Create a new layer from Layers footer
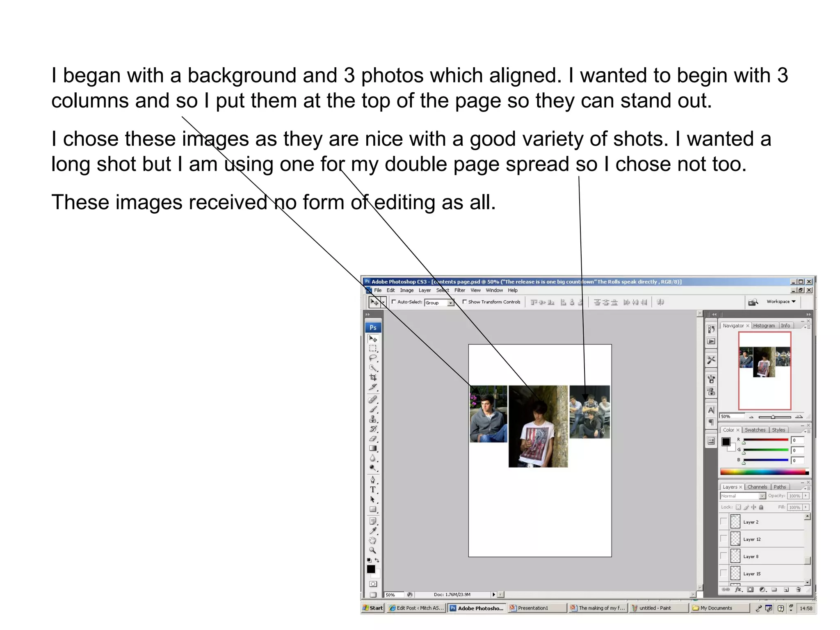The image size is (840, 630). (x=786, y=589)
